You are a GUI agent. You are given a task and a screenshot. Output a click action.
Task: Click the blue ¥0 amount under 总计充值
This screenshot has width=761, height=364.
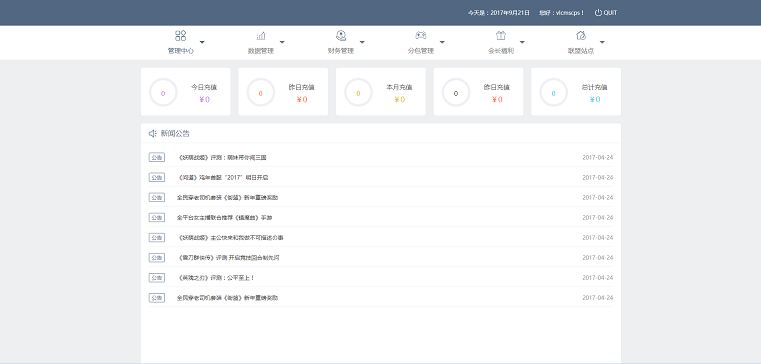pos(595,99)
